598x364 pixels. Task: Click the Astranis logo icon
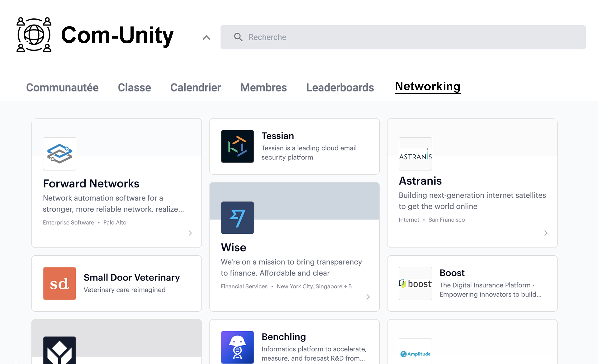point(415,154)
